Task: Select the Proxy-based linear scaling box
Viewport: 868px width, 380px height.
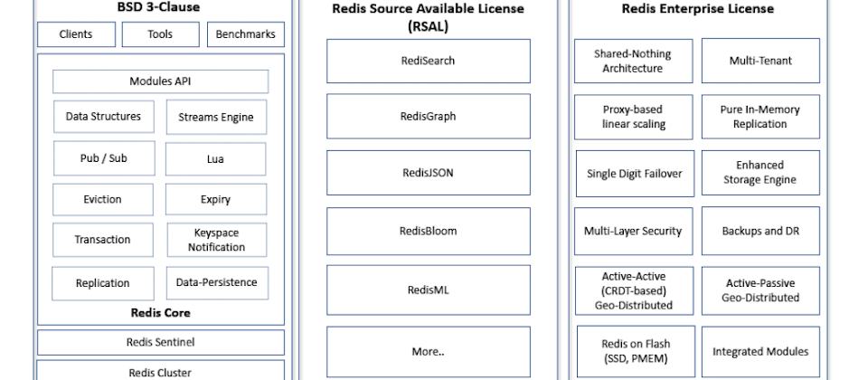Action: point(633,117)
